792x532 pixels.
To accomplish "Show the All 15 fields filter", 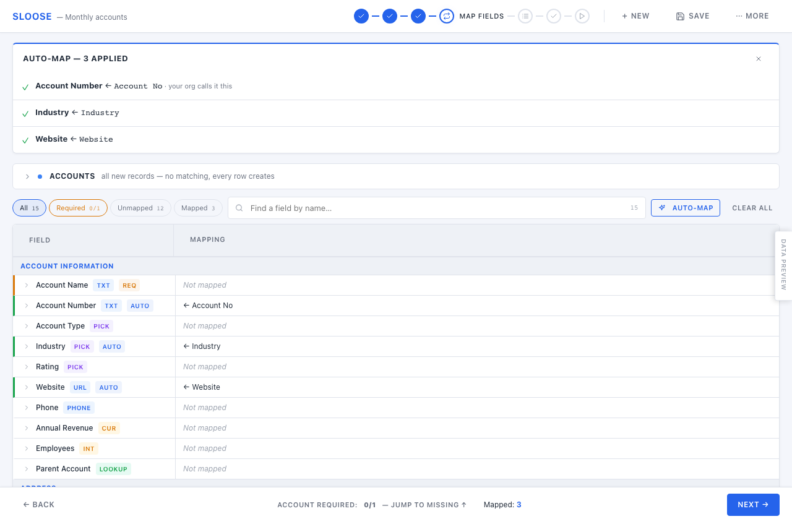I will [29, 208].
